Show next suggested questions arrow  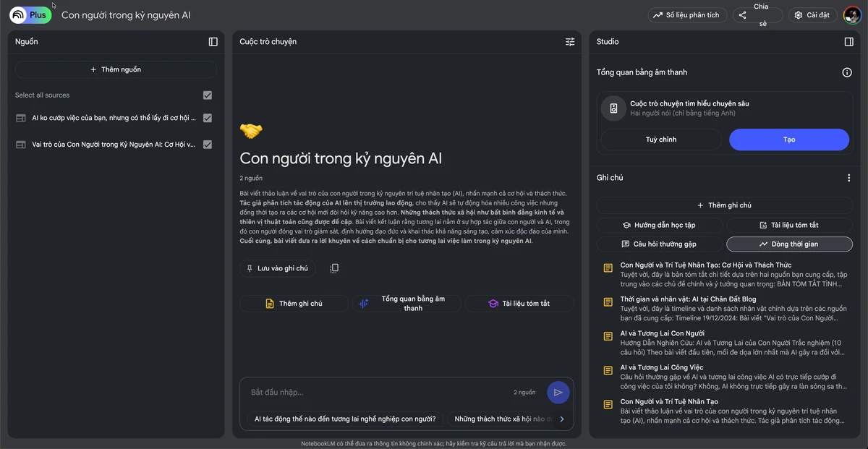pos(562,419)
